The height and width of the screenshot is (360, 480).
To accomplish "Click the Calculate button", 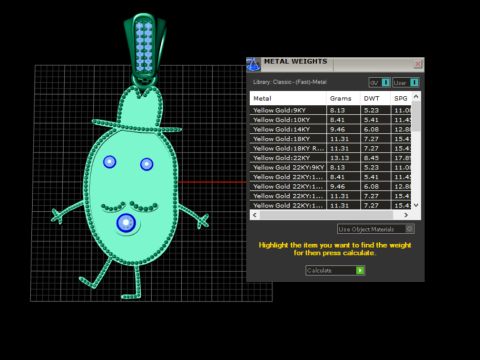I will tap(335, 270).
